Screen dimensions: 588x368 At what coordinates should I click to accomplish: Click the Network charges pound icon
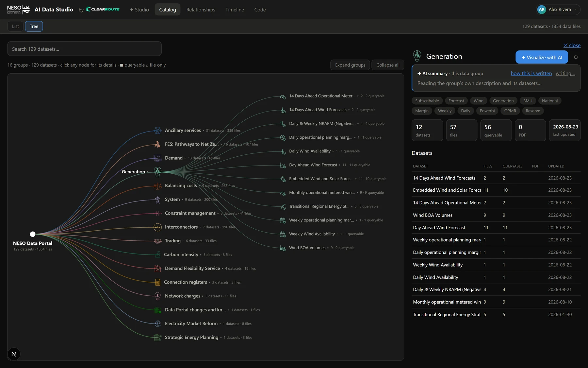157,296
